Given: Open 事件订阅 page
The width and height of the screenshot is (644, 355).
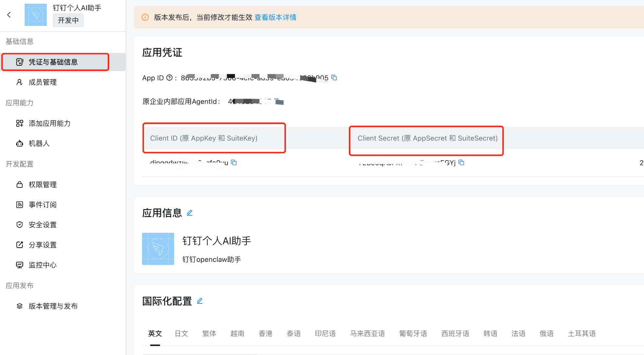Looking at the screenshot, I should (x=43, y=205).
